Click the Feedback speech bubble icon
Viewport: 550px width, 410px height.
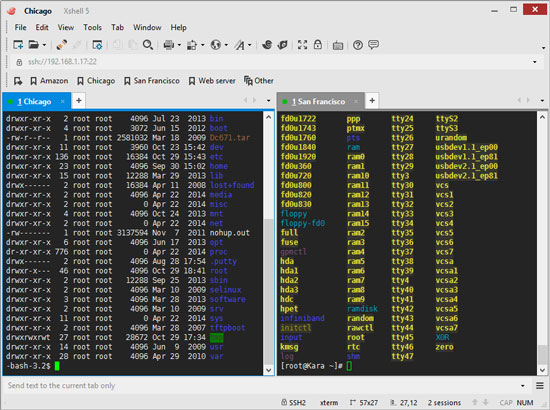373,45
